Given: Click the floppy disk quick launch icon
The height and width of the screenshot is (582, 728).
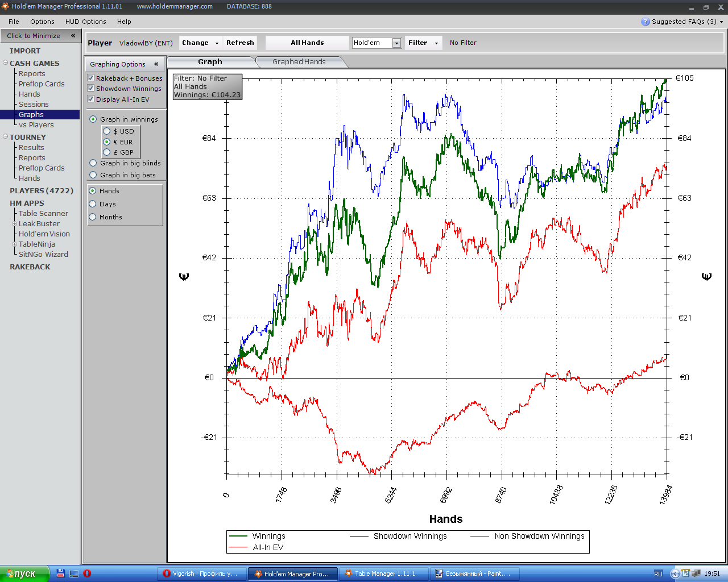Looking at the screenshot, I should coord(61,573).
